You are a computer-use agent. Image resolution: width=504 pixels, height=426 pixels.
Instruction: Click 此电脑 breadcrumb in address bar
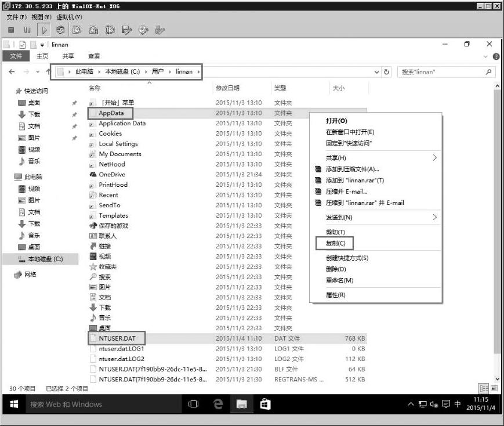click(84, 71)
